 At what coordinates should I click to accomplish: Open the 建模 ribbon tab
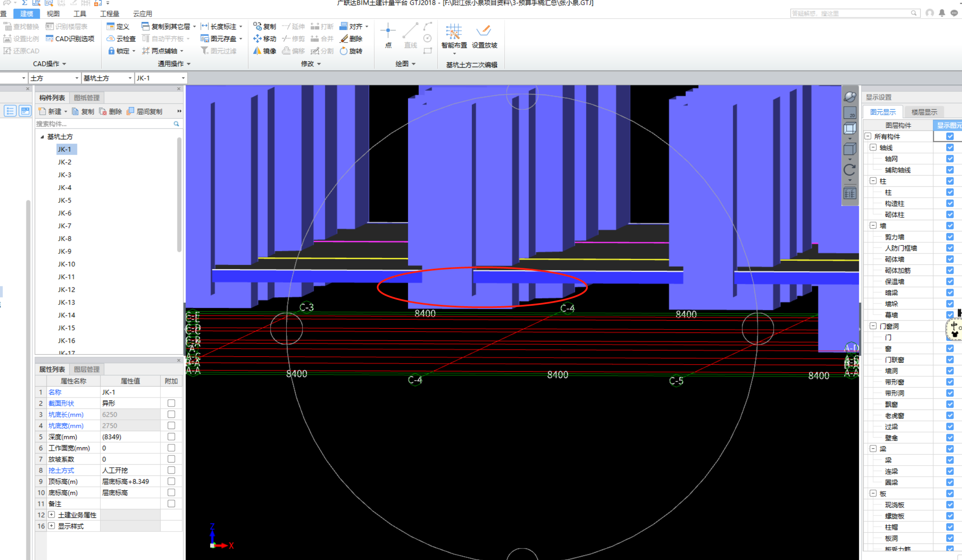coord(27,14)
